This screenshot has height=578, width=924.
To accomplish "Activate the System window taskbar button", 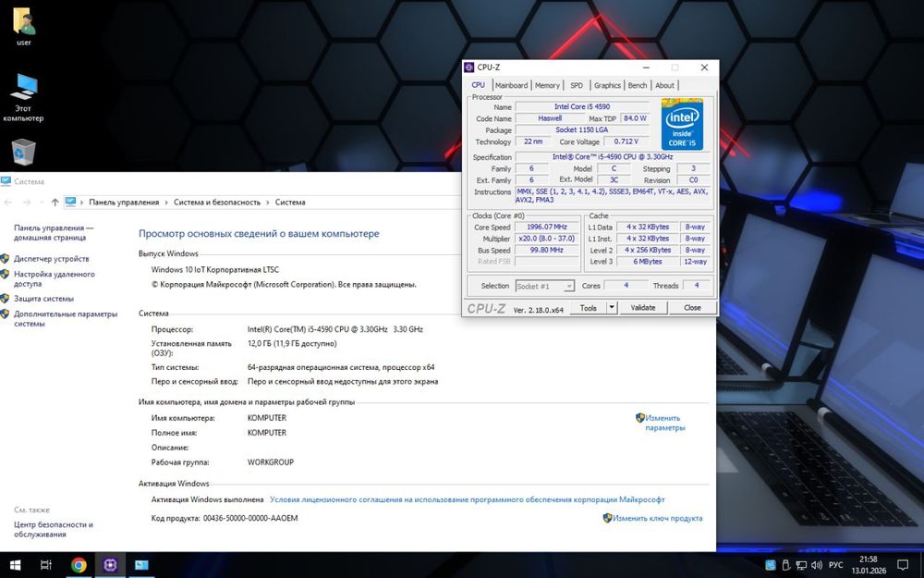I will pos(141,565).
